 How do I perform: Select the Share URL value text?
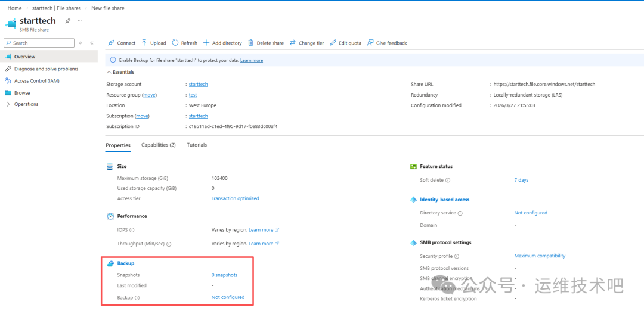pyautogui.click(x=544, y=84)
